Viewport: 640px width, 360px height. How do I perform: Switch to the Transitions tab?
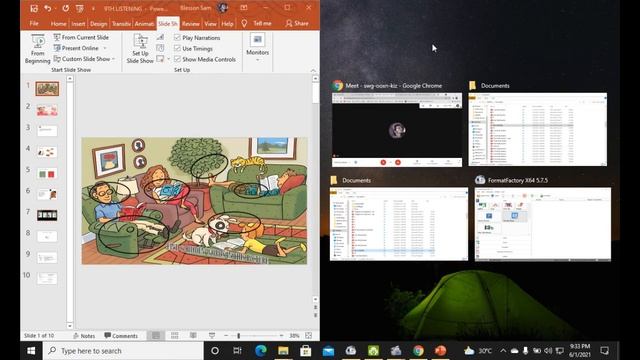point(121,24)
